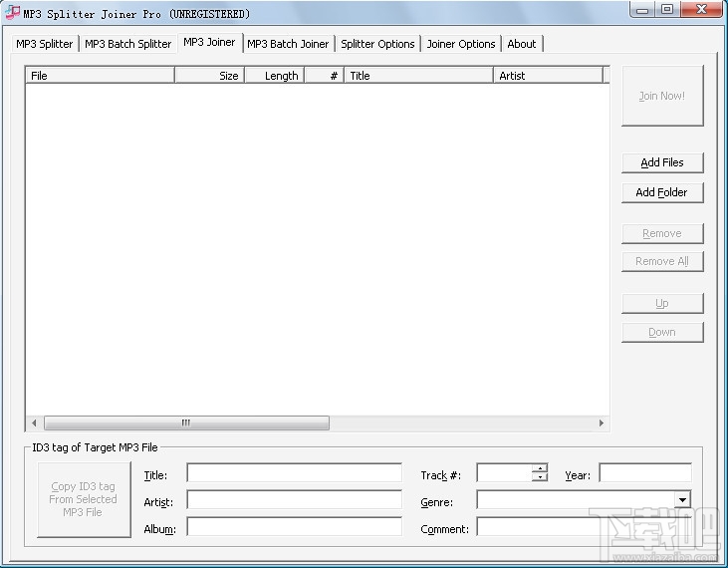Screen dimensions: 728x568
Task: Focus the Year input field
Action: tap(645, 473)
